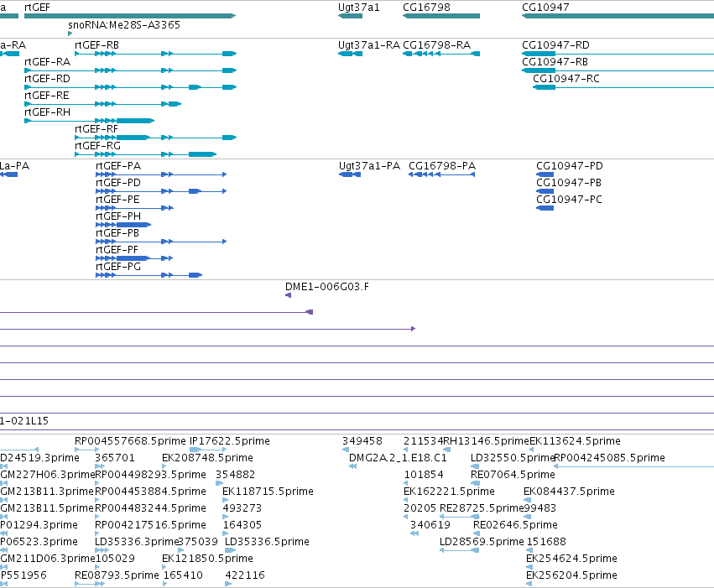Open the EK254624.5prime EST label
The width and height of the screenshot is (714, 588).
572,559
